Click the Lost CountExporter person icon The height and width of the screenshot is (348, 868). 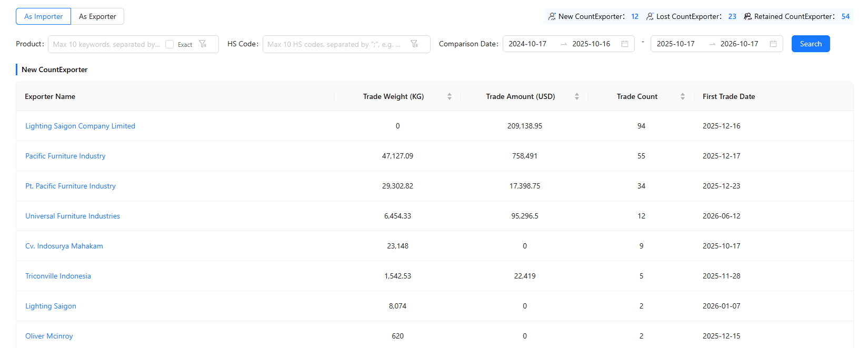point(650,16)
